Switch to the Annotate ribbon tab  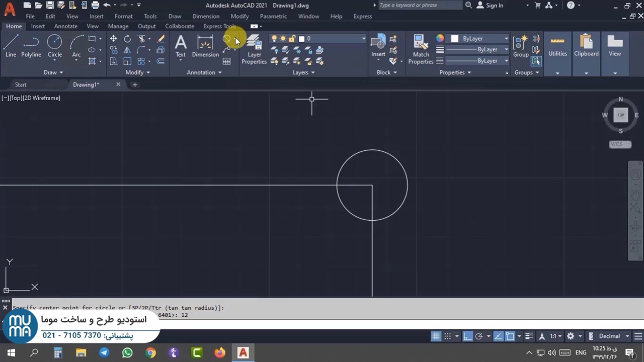coord(66,26)
